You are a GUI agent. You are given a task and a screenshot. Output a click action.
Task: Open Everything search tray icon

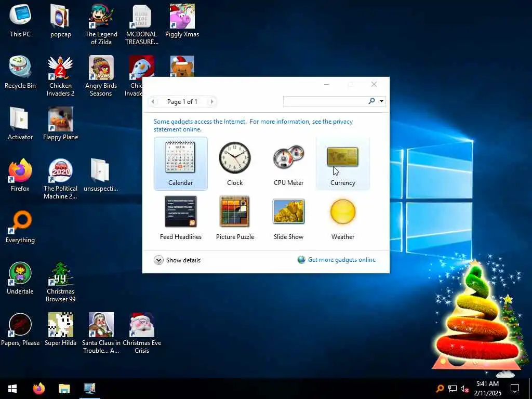[440, 389]
